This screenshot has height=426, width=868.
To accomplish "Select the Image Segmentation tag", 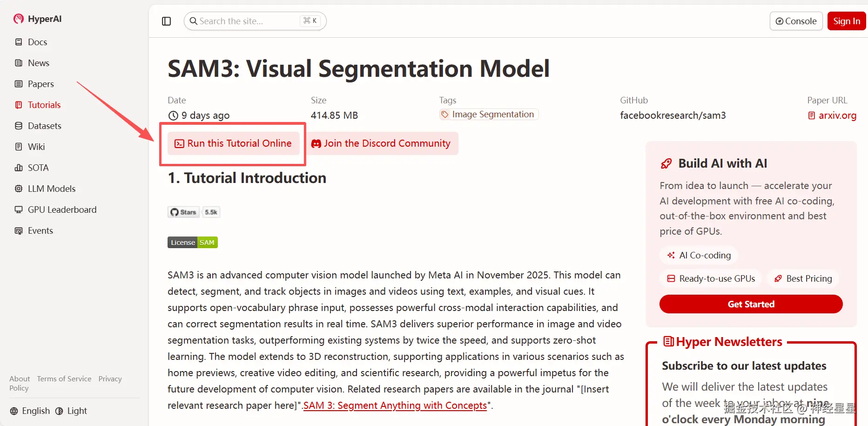I will tap(489, 115).
